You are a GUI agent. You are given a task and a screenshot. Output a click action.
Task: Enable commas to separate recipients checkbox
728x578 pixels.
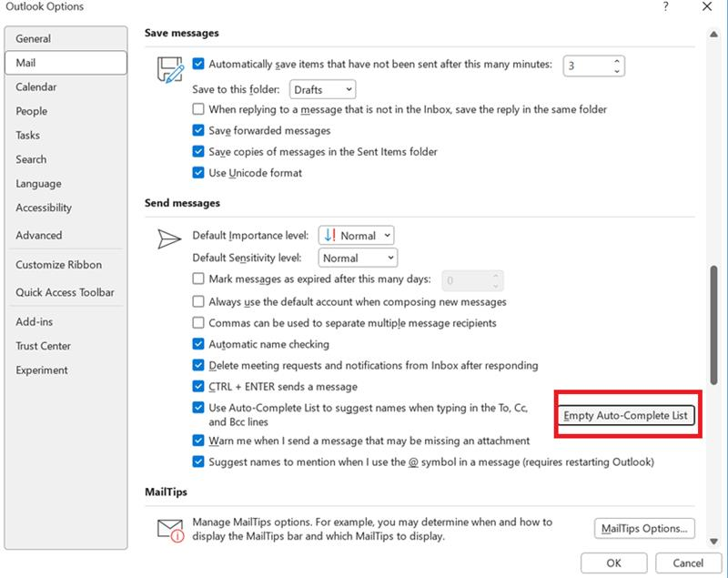pyautogui.click(x=198, y=322)
